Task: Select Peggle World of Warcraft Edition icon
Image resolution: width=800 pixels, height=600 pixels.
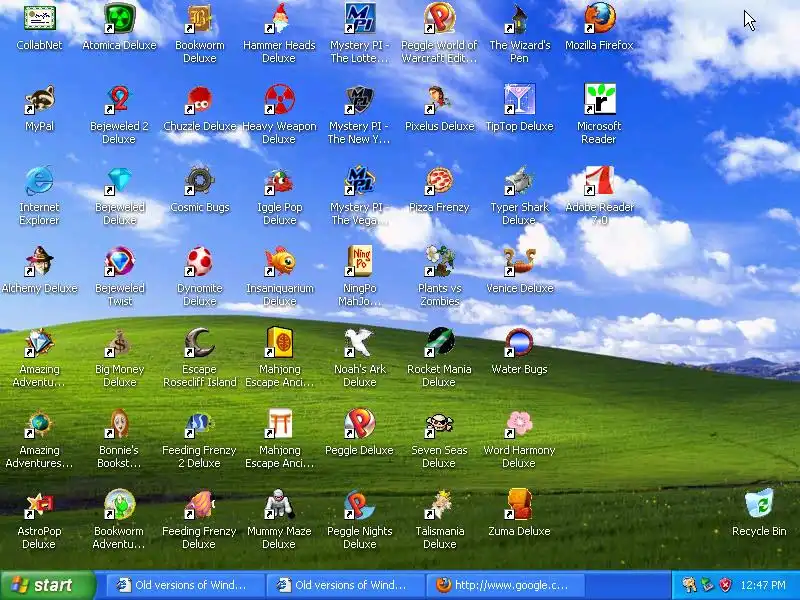Action: [439, 18]
